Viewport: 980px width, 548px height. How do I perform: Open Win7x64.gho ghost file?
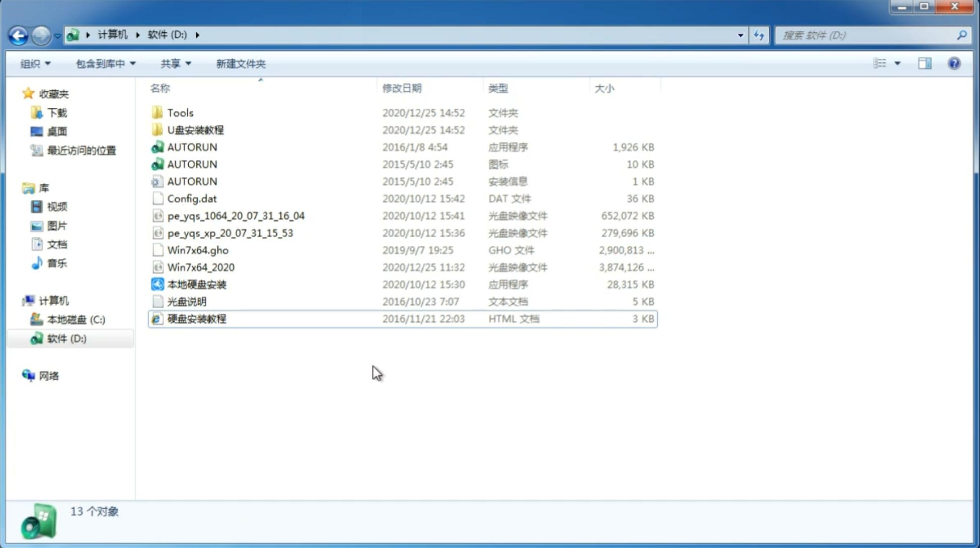(198, 250)
